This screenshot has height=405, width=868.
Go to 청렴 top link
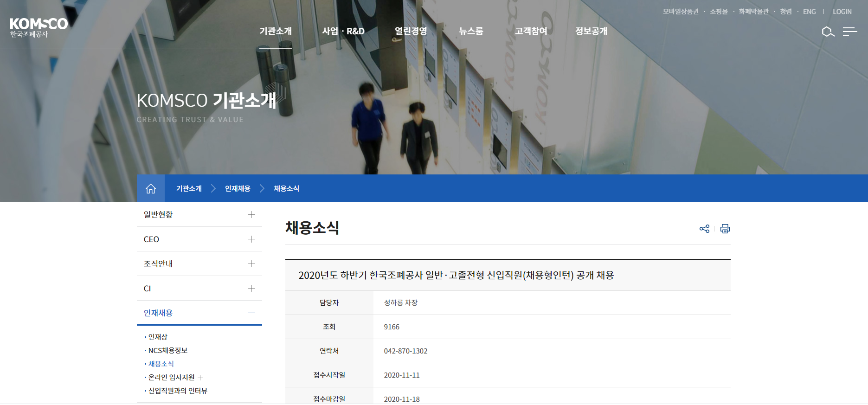(x=786, y=12)
